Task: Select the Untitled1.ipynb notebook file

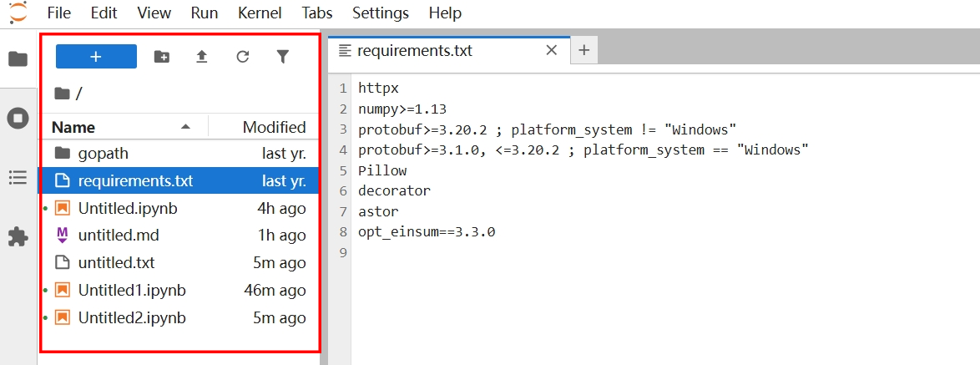Action: [x=132, y=291]
